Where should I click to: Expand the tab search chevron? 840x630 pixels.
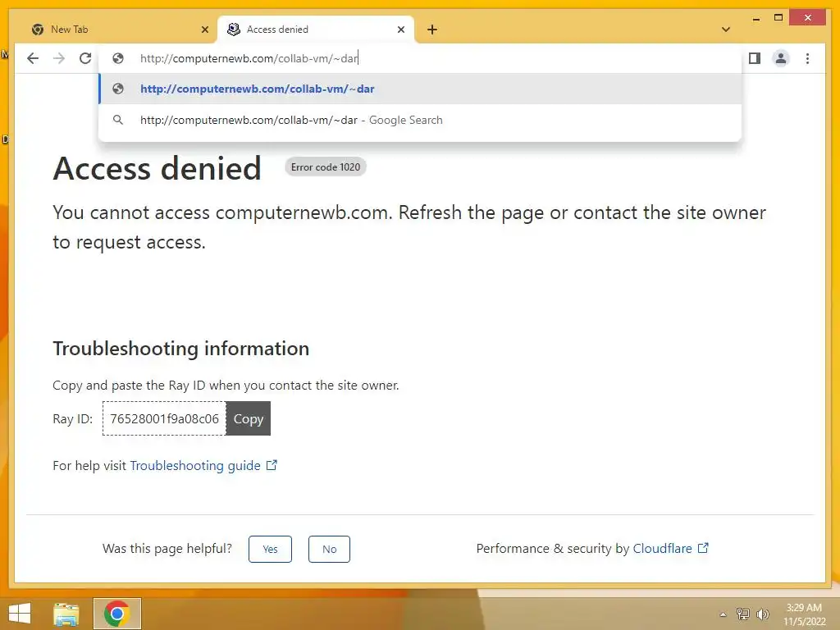tap(726, 30)
